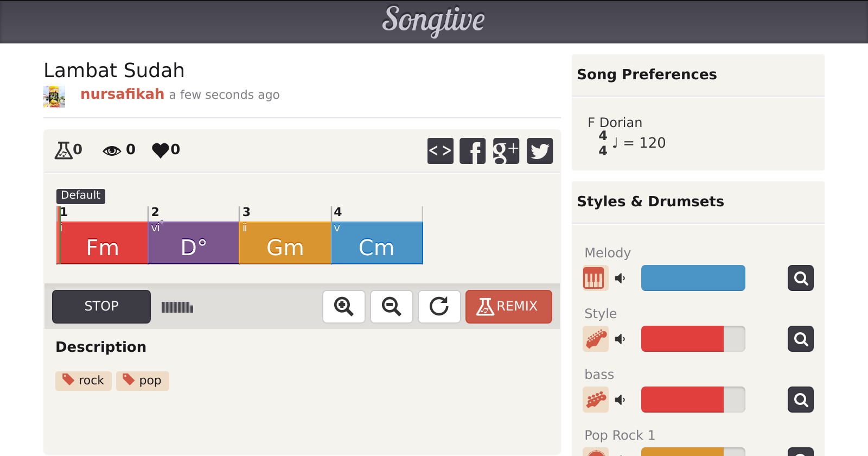Screen dimensions: 868x456
Task: Share song on Facebook
Action: click(473, 151)
